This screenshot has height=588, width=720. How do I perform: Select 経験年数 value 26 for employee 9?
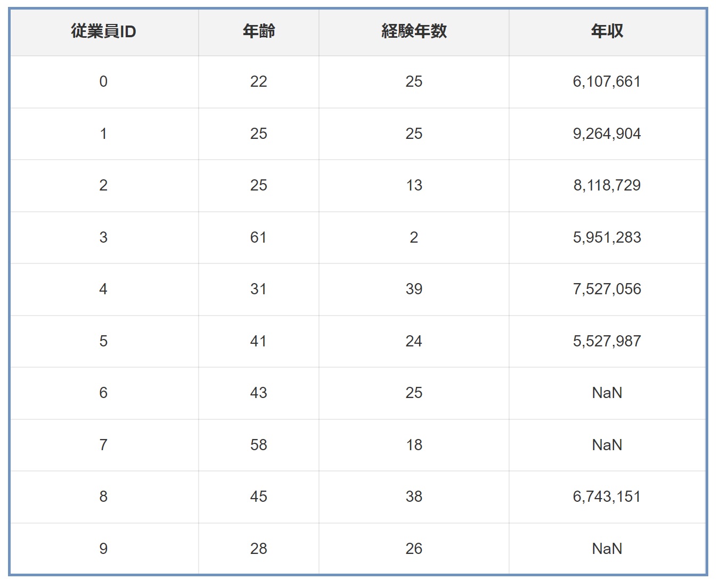click(414, 549)
